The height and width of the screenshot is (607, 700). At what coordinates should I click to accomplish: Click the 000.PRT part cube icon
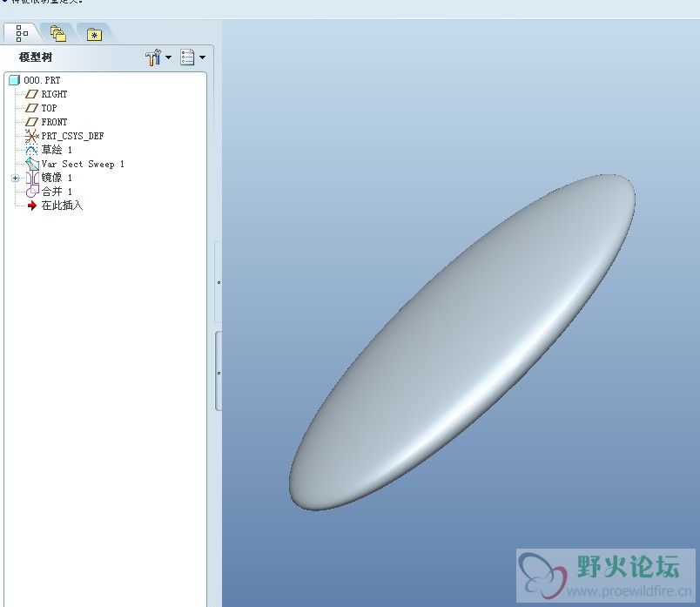coord(14,80)
